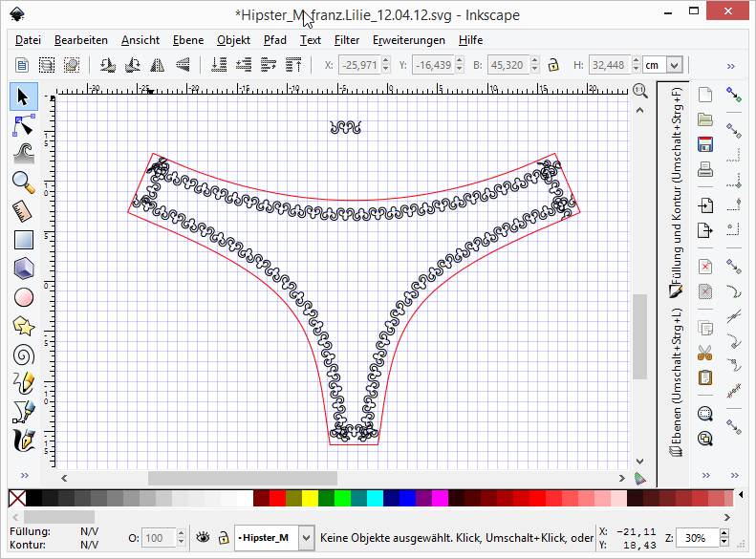This screenshot has width=756, height=559.
Task: Select the Zoom magnifier tool
Action: 23,181
